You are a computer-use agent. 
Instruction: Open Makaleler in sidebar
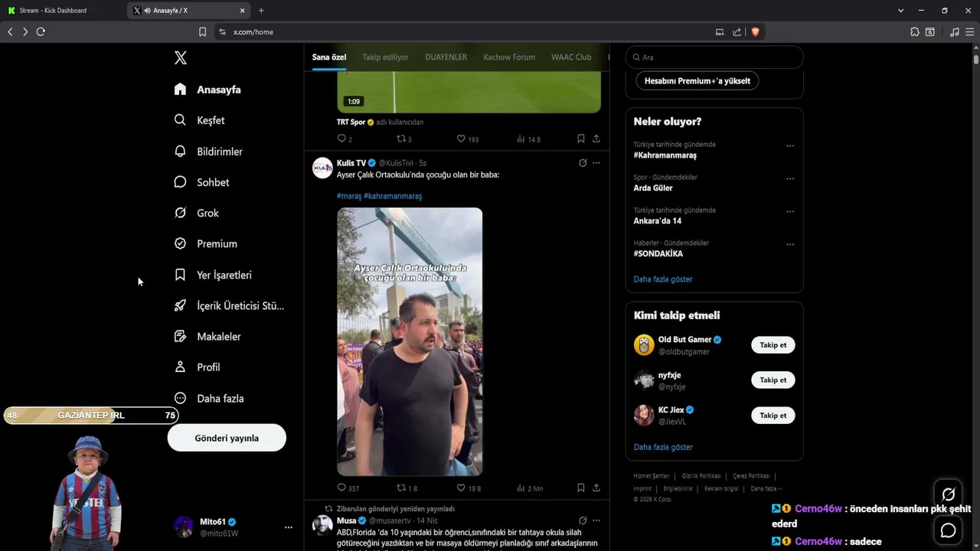click(x=207, y=336)
